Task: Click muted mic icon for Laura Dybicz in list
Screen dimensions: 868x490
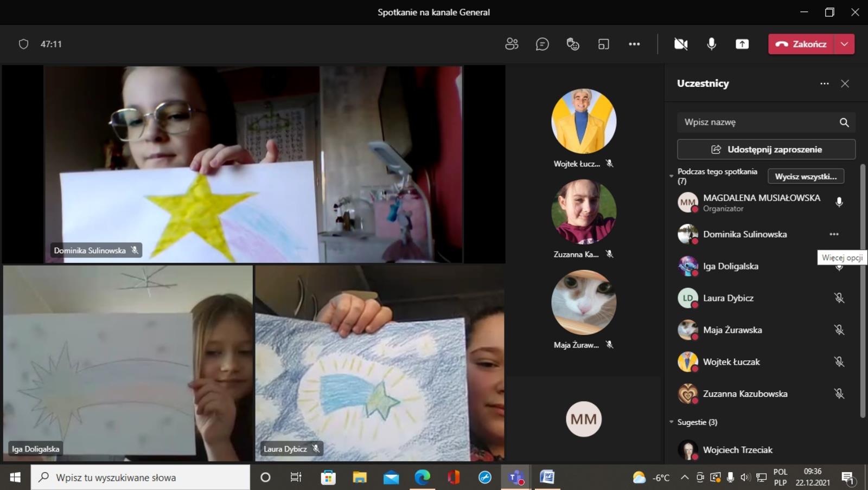Action: click(x=839, y=298)
